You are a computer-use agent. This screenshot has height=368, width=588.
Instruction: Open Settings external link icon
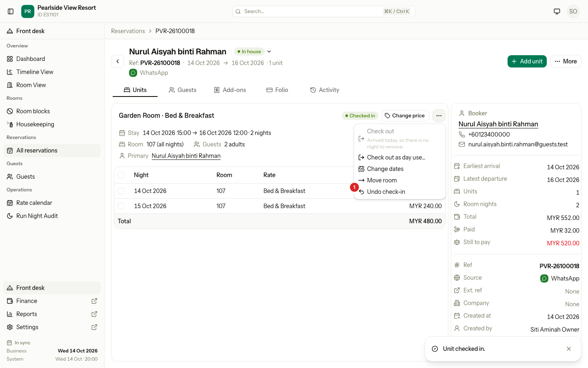[x=94, y=327]
